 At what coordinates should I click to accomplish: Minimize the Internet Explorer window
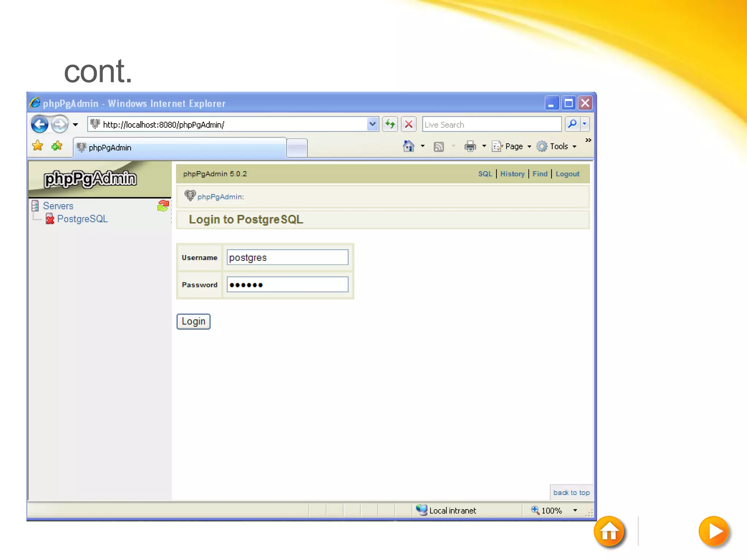point(551,103)
